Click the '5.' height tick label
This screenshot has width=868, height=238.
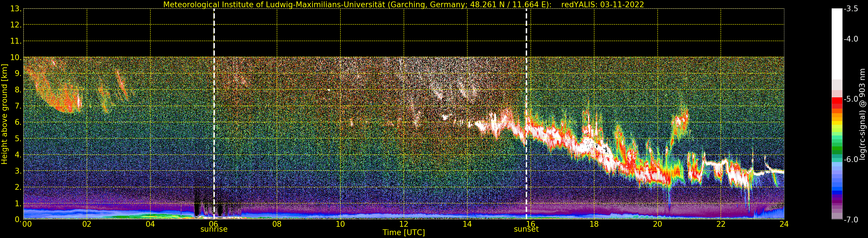click(x=18, y=138)
